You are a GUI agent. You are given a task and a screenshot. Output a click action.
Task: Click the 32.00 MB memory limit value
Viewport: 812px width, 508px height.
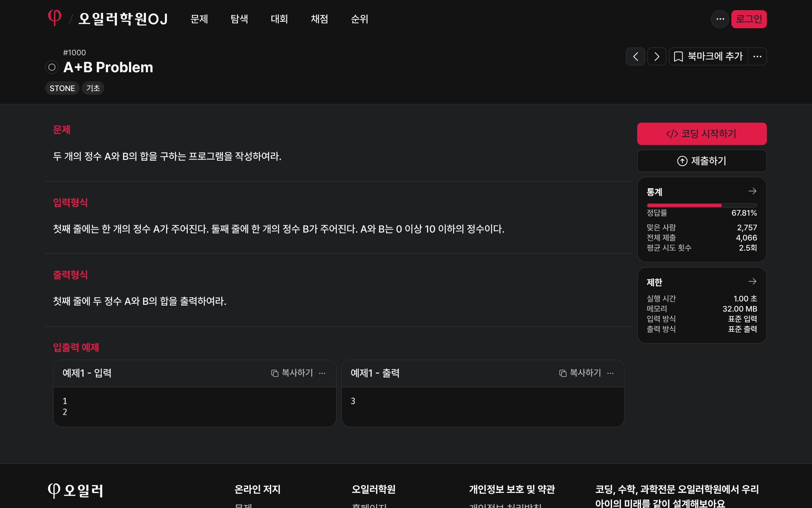pyautogui.click(x=739, y=309)
